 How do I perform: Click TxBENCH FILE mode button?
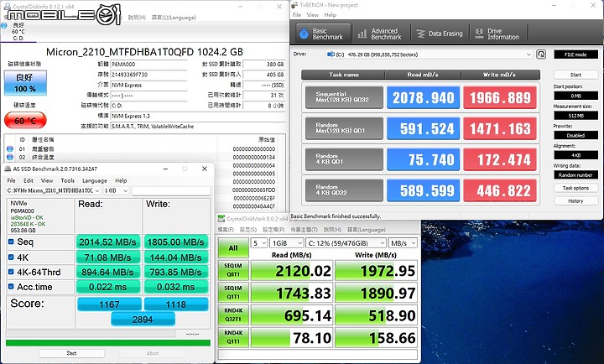[x=575, y=55]
